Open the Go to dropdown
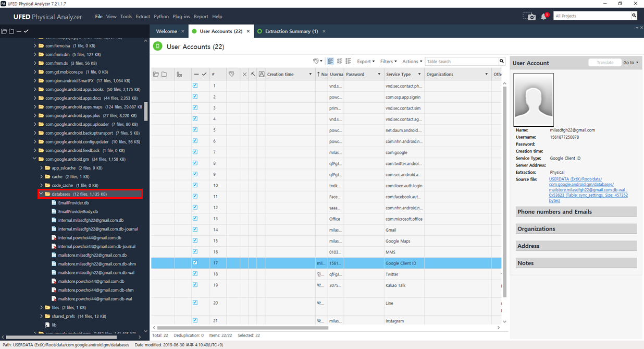The image size is (644, 349). [x=630, y=63]
